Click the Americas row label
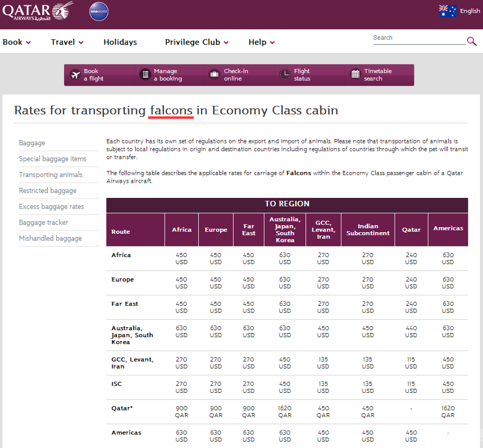The image size is (483, 448). coord(126,433)
